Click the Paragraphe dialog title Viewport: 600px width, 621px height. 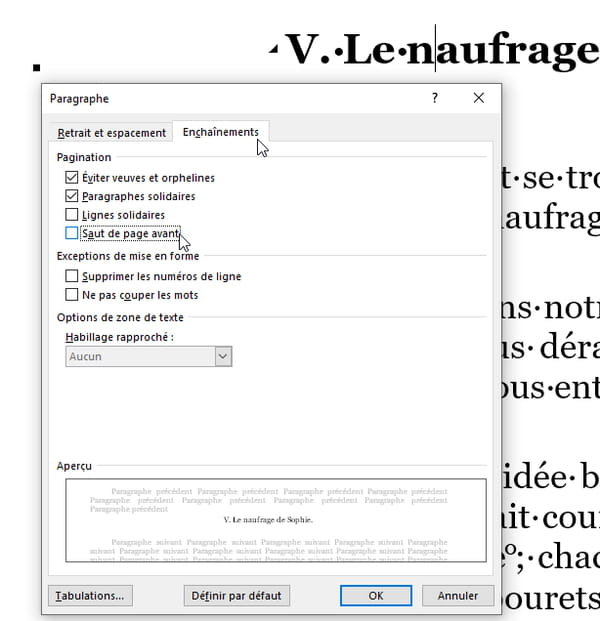coord(79,99)
